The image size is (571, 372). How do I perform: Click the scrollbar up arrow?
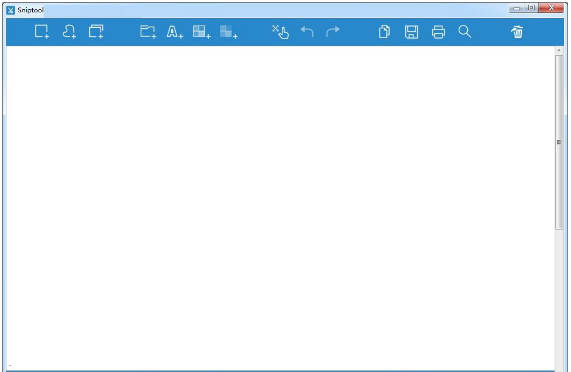(559, 51)
